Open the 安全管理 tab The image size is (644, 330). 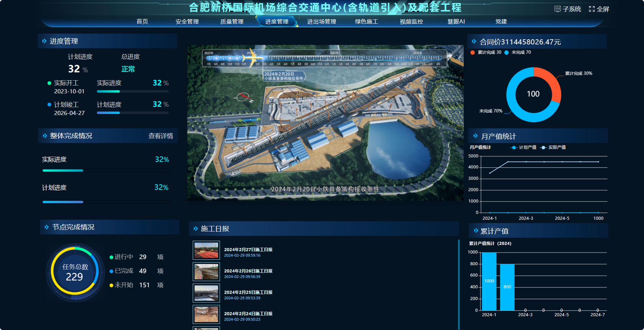click(187, 22)
